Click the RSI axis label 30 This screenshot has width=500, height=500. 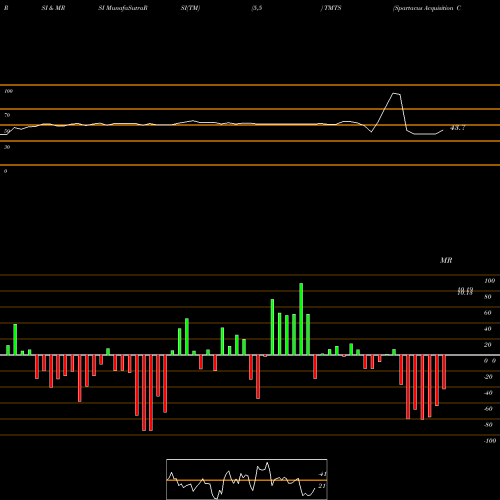point(7,147)
